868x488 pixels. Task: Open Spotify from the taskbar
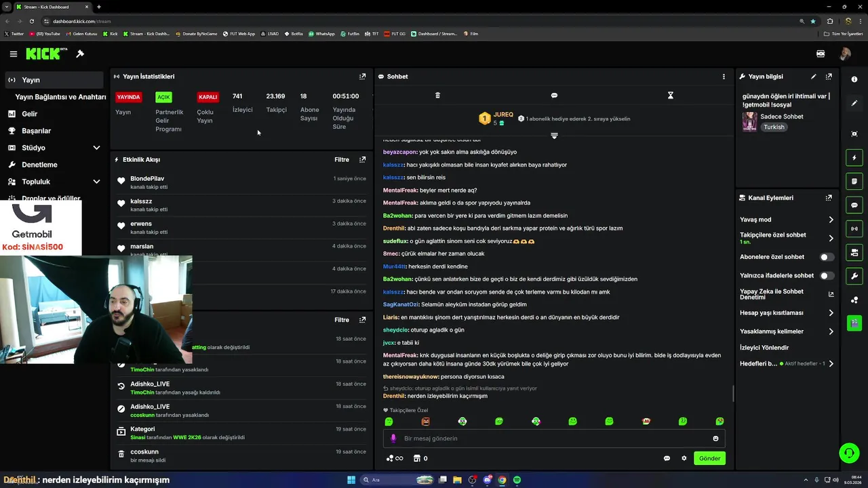517,480
